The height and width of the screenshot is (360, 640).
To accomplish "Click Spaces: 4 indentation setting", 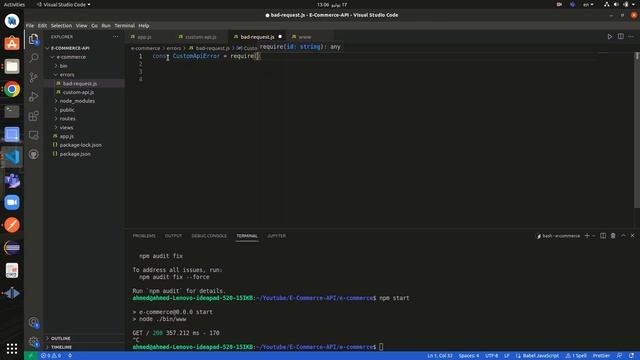I will [x=469, y=356].
